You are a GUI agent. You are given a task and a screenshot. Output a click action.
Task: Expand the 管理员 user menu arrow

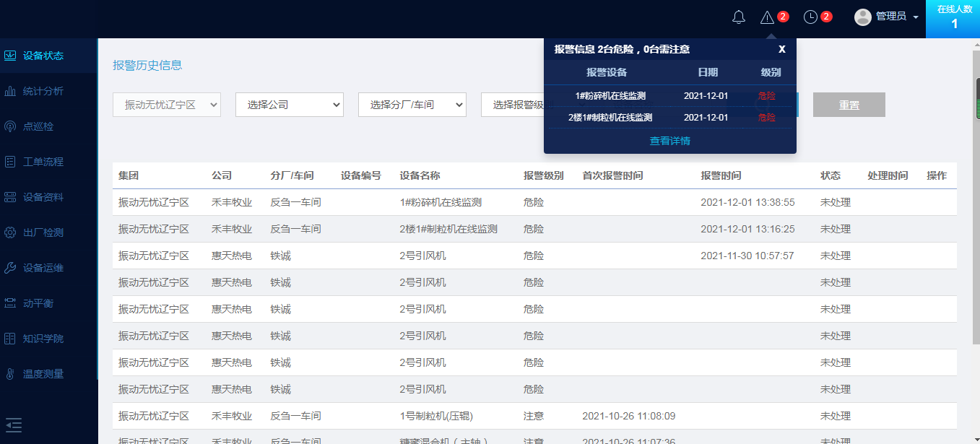pos(916,17)
